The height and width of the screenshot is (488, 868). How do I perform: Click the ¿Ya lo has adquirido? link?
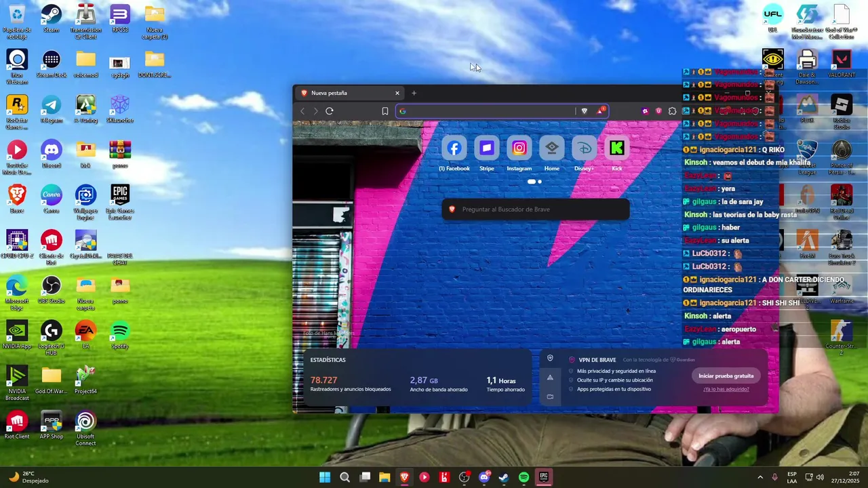pyautogui.click(x=726, y=389)
